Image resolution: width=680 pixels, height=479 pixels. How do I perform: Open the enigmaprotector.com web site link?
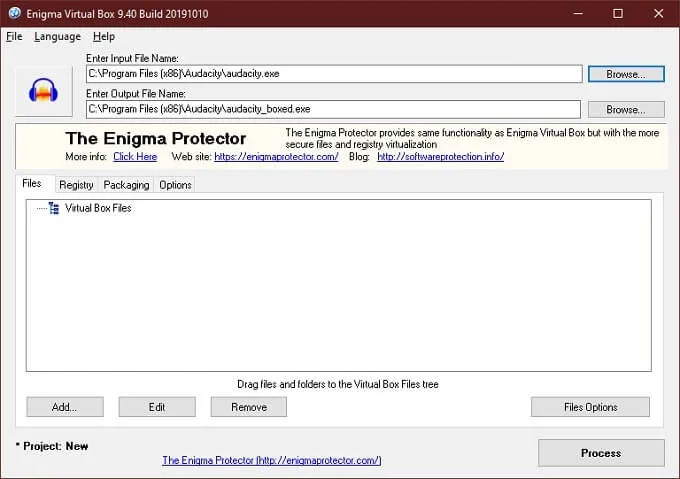276,157
